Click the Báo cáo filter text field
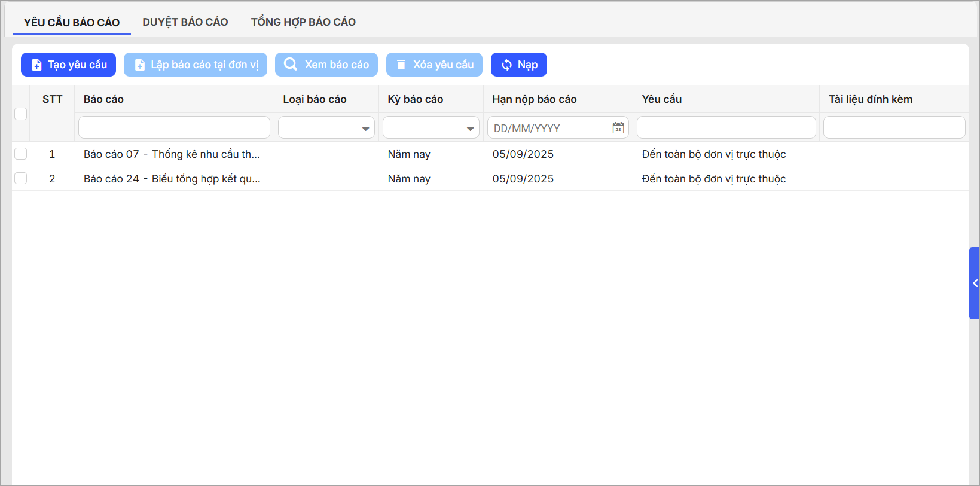The height and width of the screenshot is (486, 980). coord(174,128)
